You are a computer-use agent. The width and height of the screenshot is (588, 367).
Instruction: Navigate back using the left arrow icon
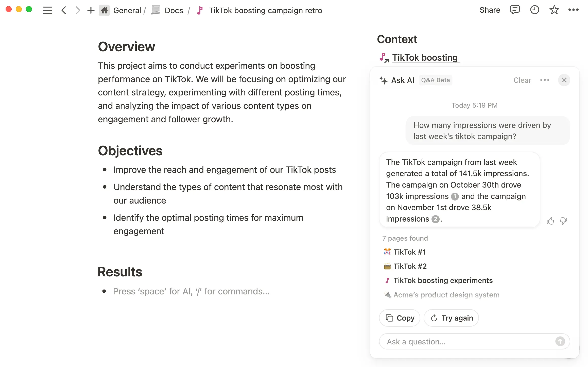click(x=64, y=10)
